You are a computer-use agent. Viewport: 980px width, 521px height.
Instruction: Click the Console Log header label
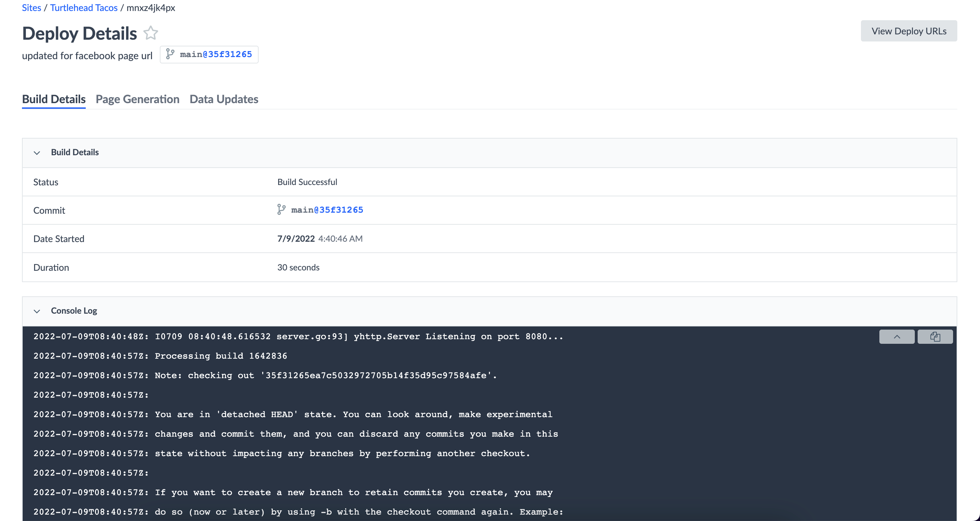74,310
